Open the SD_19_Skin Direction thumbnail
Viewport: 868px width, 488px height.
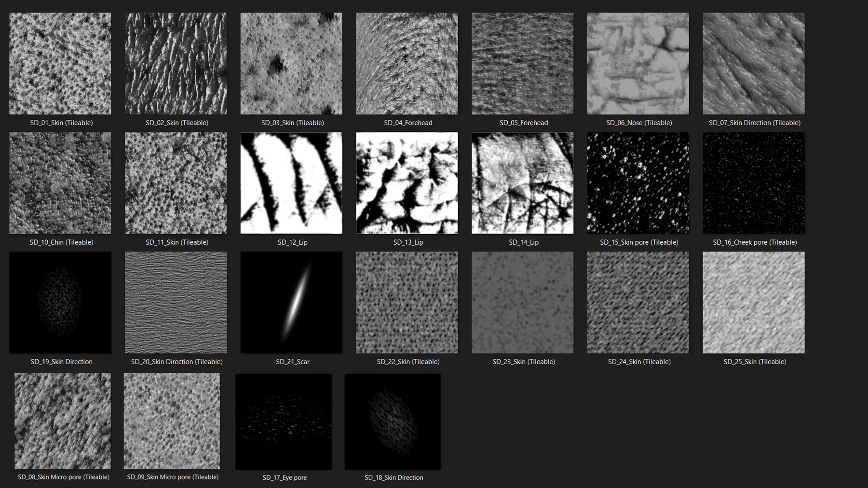coord(60,302)
